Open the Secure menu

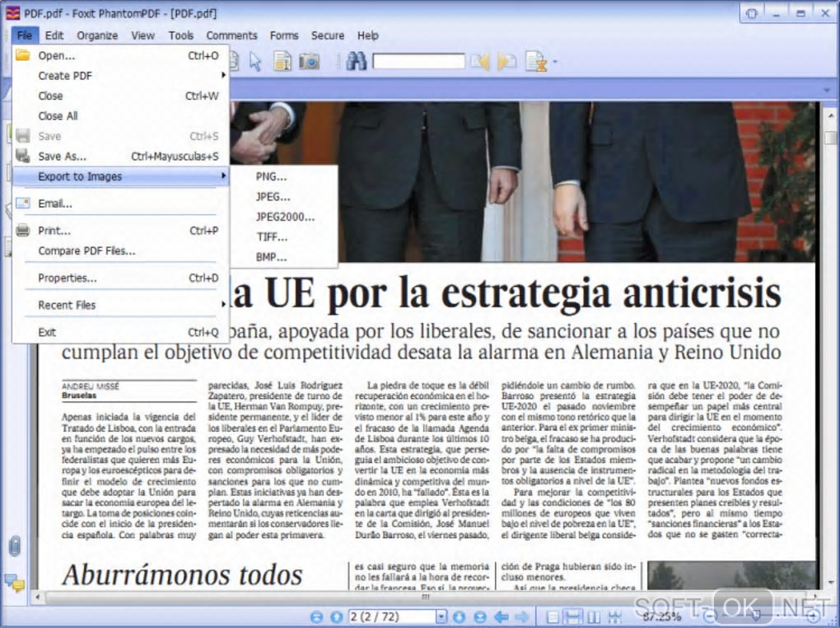click(328, 35)
